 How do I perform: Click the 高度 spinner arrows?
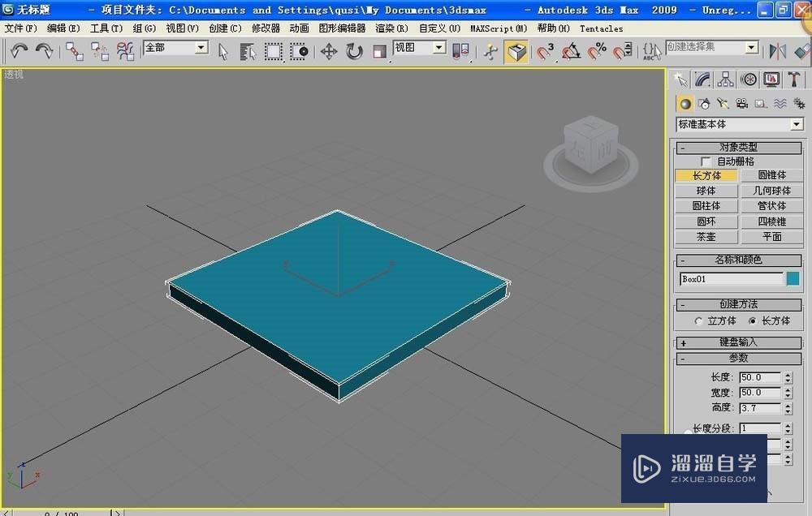coord(788,408)
